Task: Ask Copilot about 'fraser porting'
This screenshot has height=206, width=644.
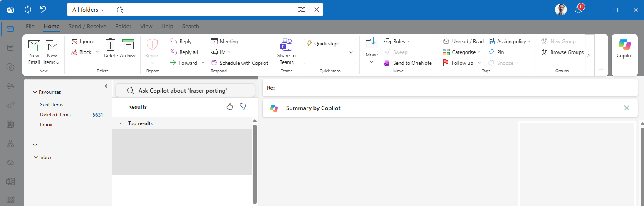Action: [185, 90]
